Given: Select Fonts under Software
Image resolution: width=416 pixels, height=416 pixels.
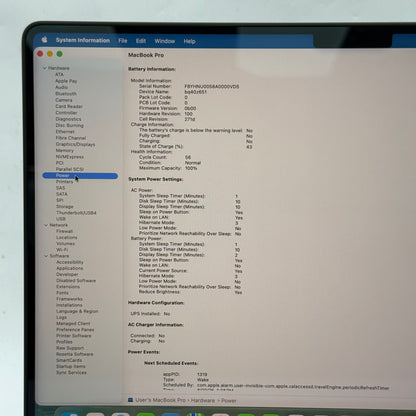Looking at the screenshot, I should (x=62, y=293).
